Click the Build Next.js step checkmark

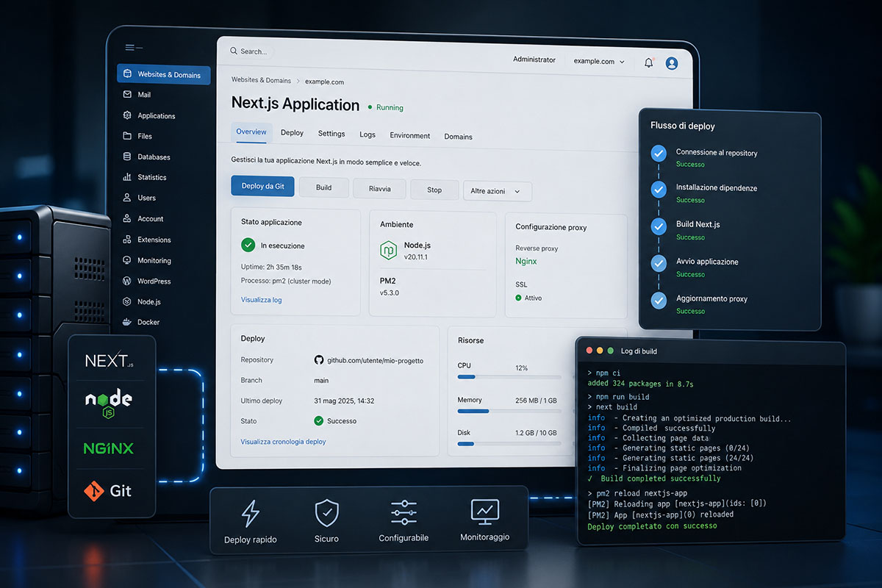(x=659, y=226)
